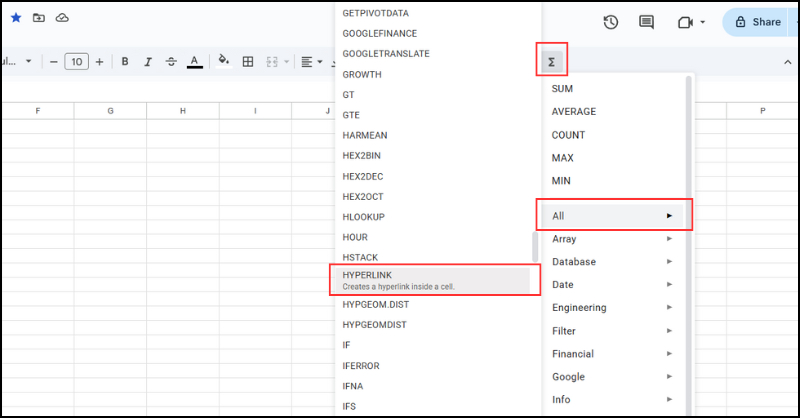Select column G header
Viewport: 800px width, 418px height.
coord(110,111)
